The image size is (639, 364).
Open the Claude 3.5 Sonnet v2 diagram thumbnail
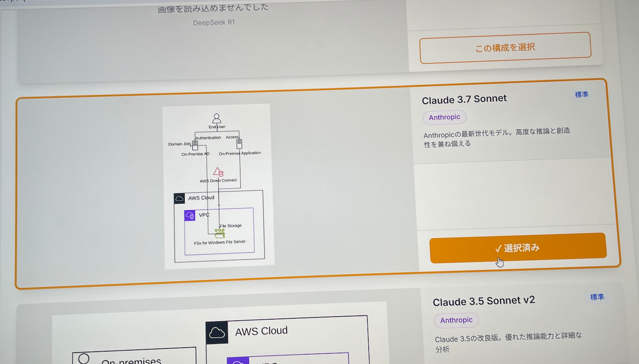219,333
